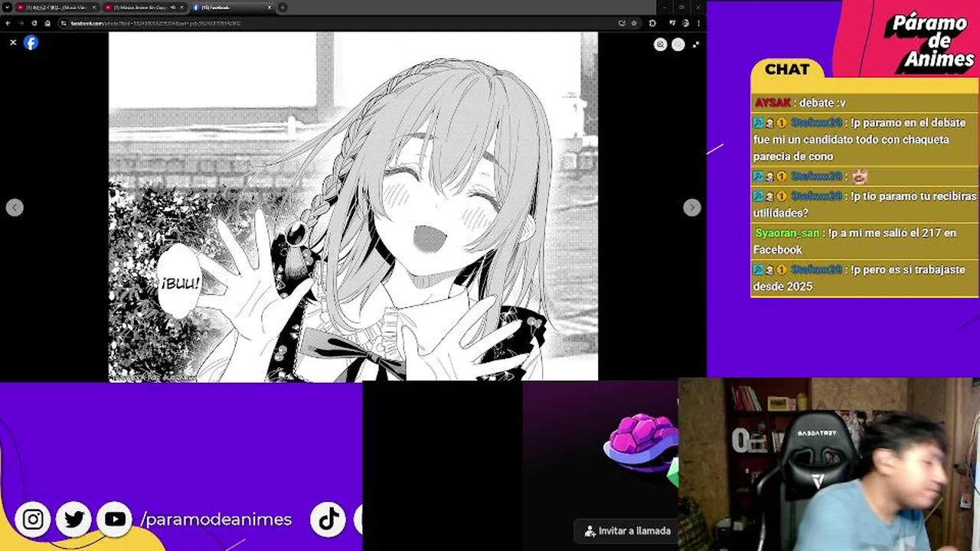Viewport: 980px width, 551px height.
Task: Zoom in on the photo
Action: [x=661, y=44]
